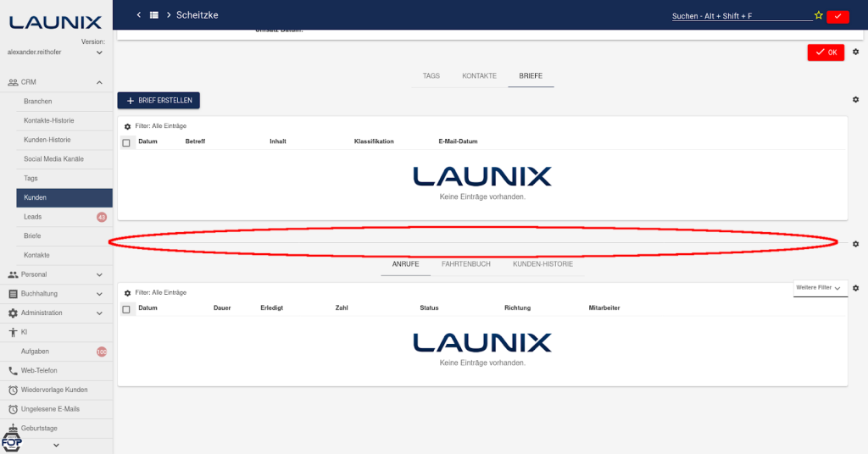This screenshot has width=868, height=454.
Task: Collapse the CRM section chevron
Action: click(x=99, y=82)
